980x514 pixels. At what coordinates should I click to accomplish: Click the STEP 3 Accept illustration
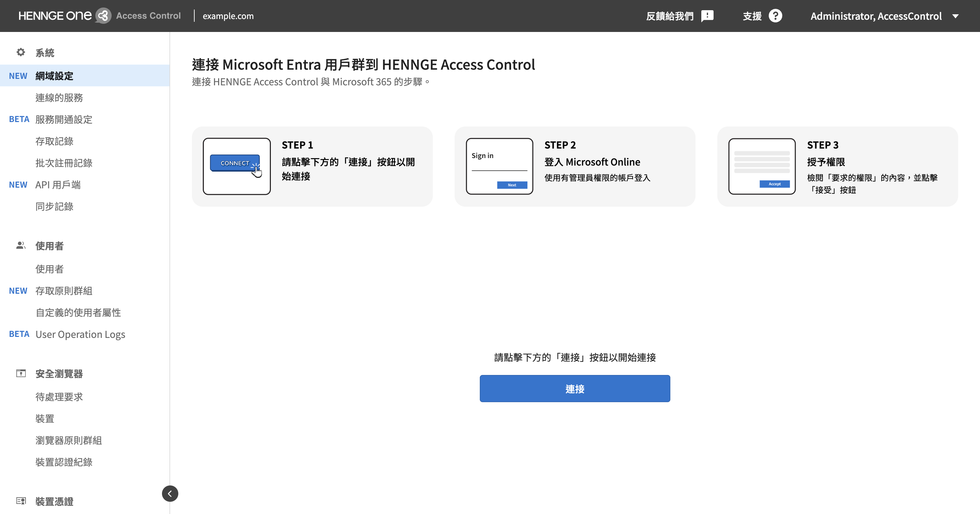pyautogui.click(x=762, y=166)
